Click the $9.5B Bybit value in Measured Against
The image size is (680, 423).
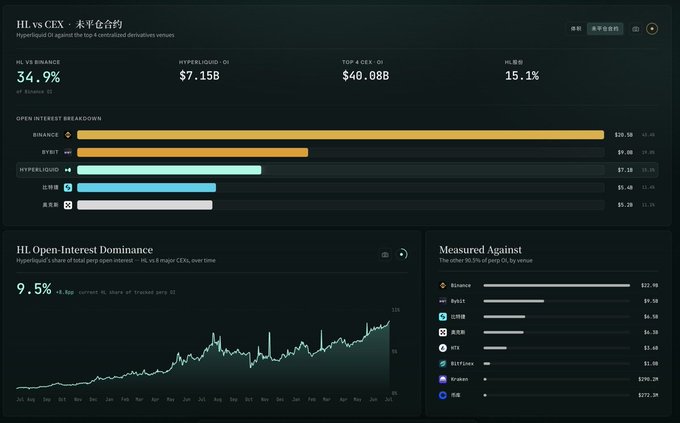coord(651,301)
